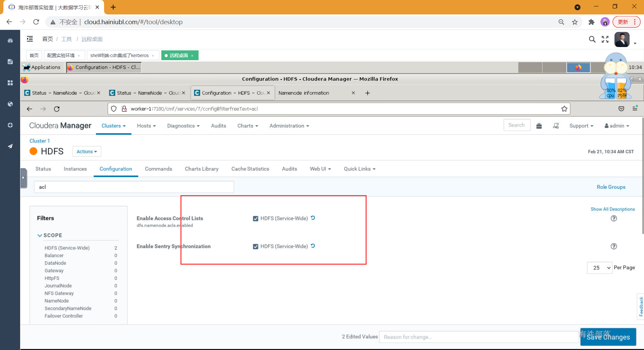Click Reason for change input field

coord(479,337)
